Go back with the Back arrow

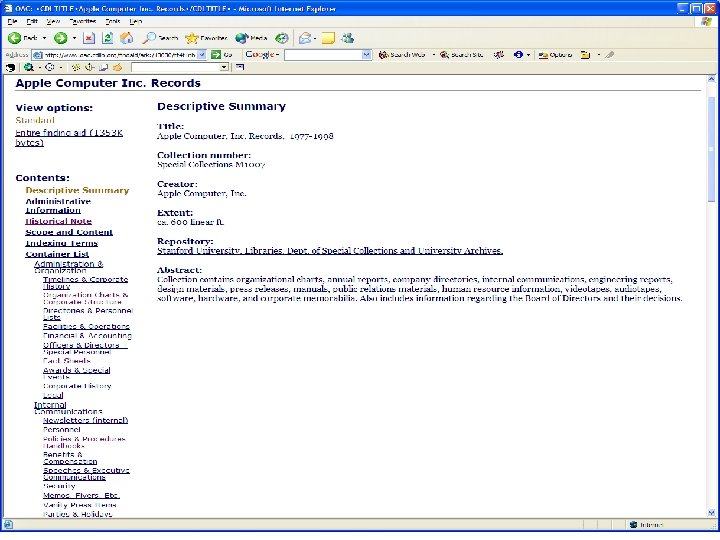tap(22, 38)
